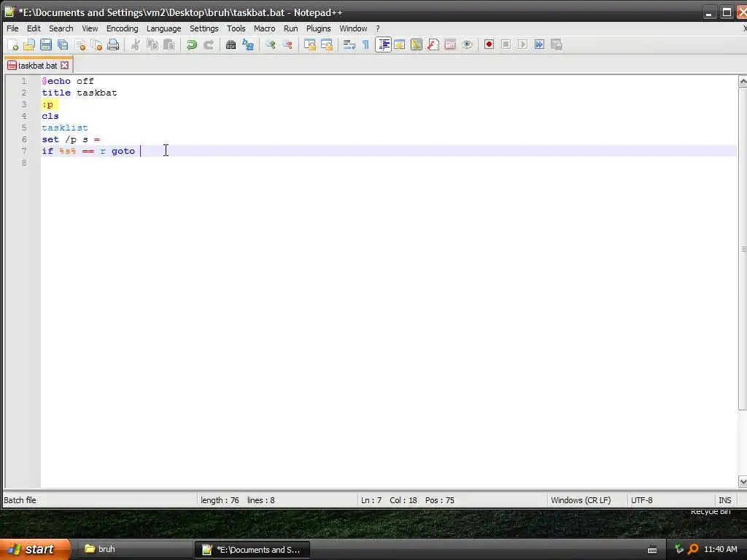Click the Open file folder icon
This screenshot has height=560, width=747.
coord(29,44)
